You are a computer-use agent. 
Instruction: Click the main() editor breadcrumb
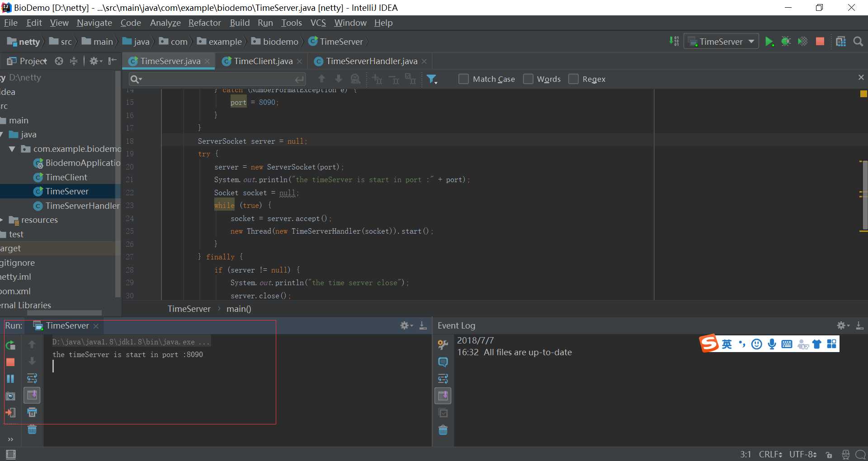[x=239, y=309]
